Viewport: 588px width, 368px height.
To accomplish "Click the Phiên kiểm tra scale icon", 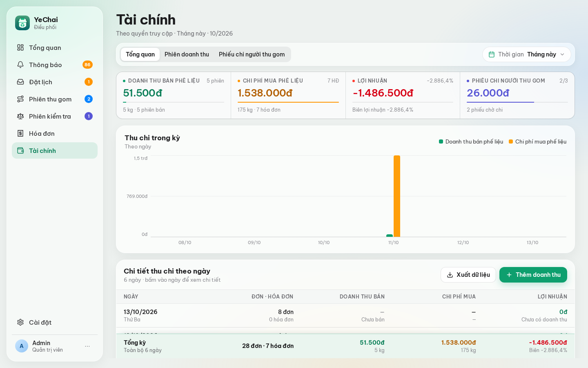I will coord(20,116).
